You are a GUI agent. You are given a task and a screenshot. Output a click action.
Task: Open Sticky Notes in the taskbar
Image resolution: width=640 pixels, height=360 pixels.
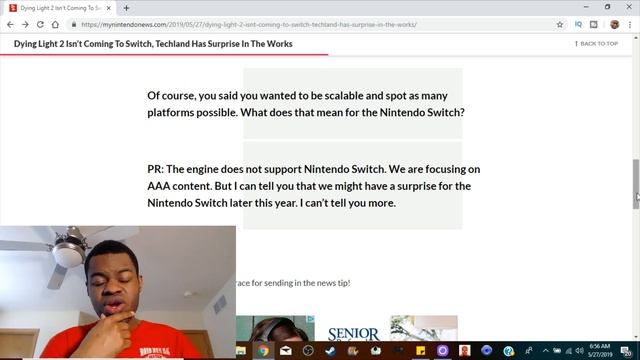click(x=420, y=351)
